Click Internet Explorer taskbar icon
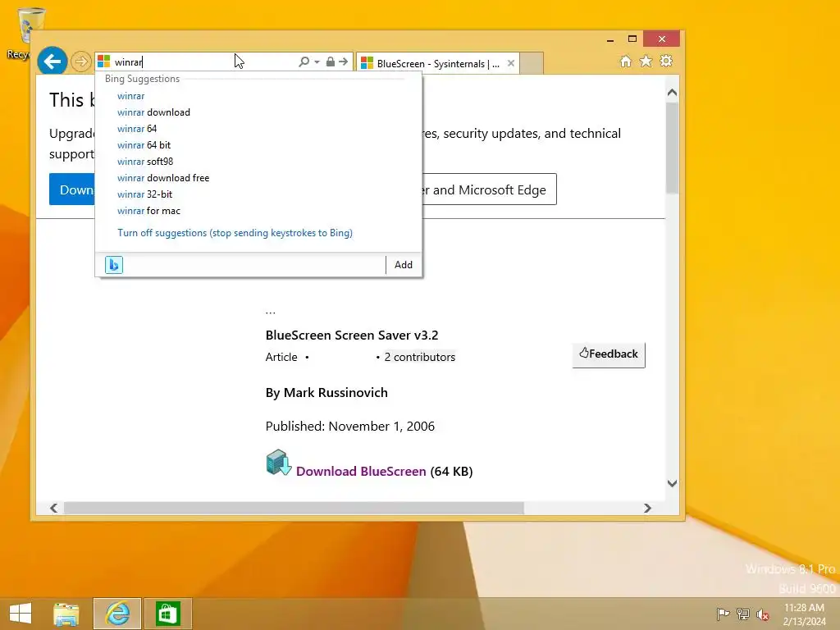840x630 pixels. (x=117, y=614)
